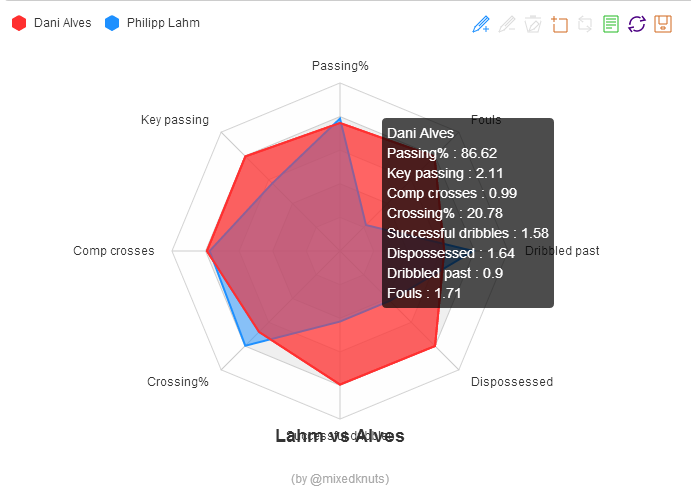
Task: Click the zoom reset icon
Action: 585,24
